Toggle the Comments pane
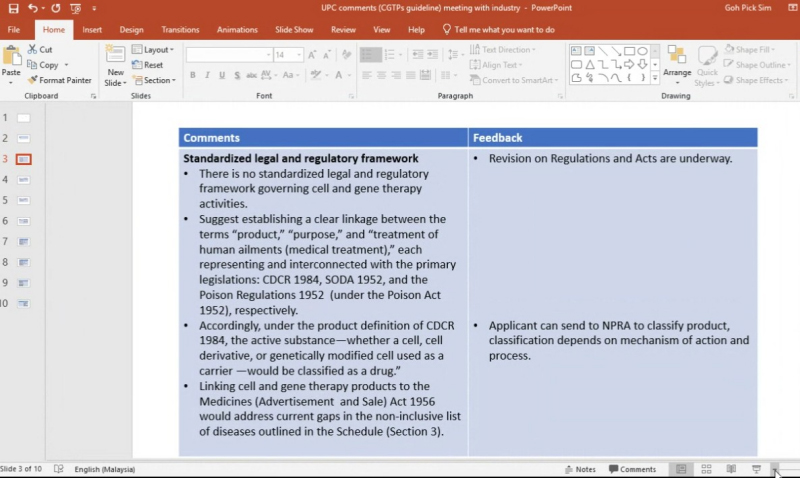 pos(632,469)
